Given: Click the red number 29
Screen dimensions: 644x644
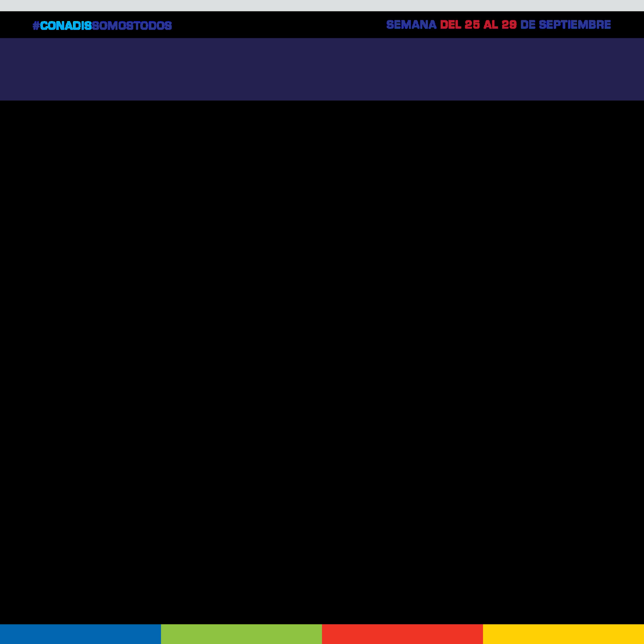Looking at the screenshot, I should point(509,25).
